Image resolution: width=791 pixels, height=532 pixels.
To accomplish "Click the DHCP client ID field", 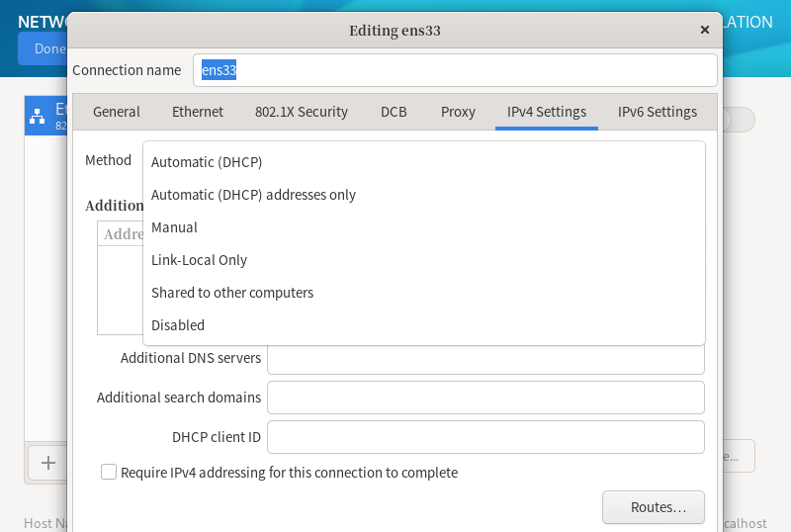I will click(x=485, y=437).
